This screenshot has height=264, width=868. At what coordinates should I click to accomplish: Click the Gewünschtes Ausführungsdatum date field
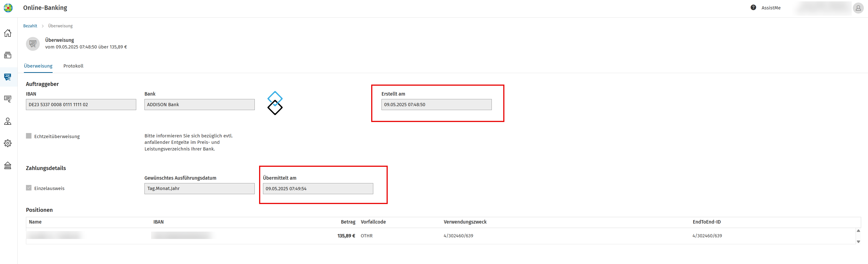(199, 188)
